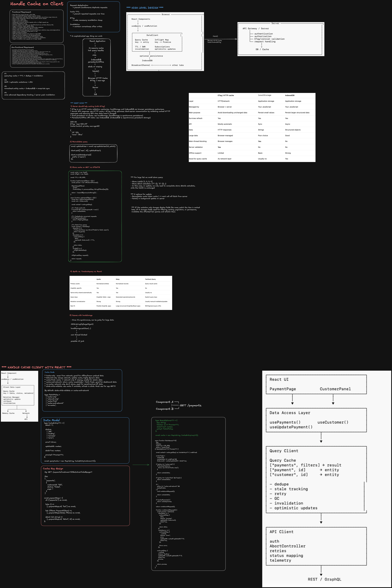
Task: Click the "Functional Requirement" heading
Action: coord(22,12)
